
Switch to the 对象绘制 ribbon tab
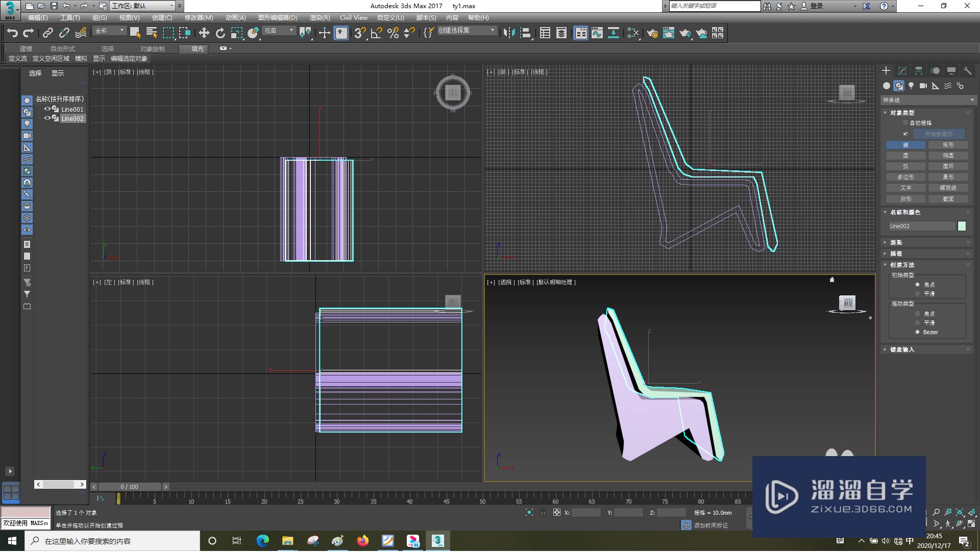click(x=153, y=49)
